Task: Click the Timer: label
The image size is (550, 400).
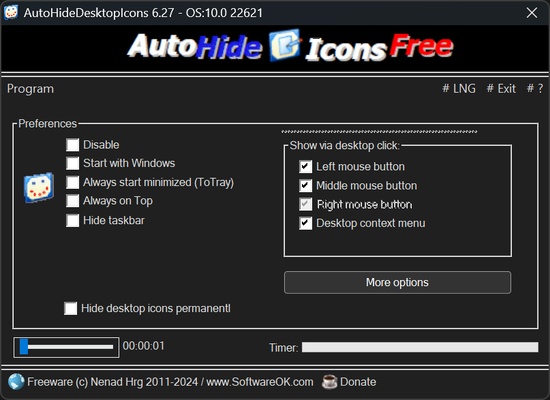Action: pos(283,348)
